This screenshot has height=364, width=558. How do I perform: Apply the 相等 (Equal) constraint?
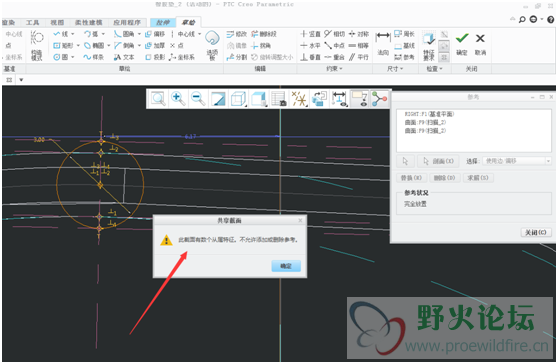[358, 46]
